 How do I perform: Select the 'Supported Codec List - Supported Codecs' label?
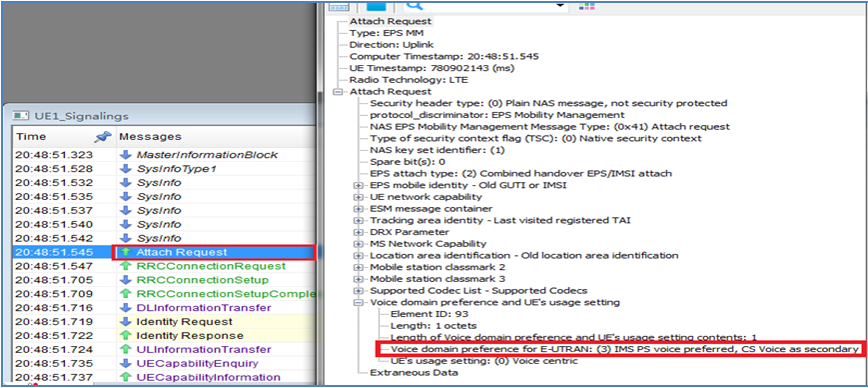click(478, 290)
